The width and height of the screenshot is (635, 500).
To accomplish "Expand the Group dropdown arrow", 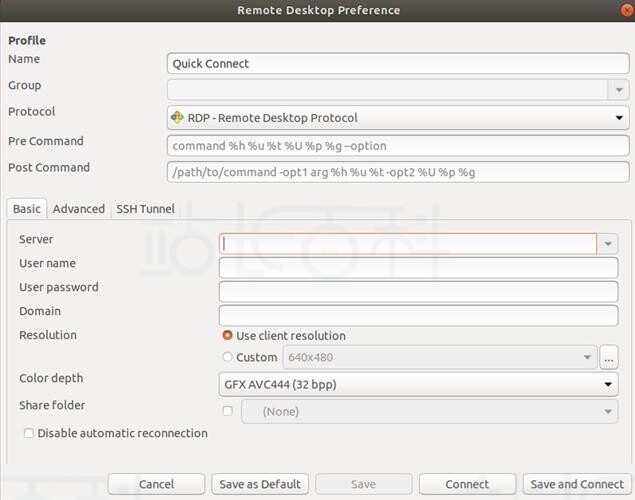I will point(619,89).
